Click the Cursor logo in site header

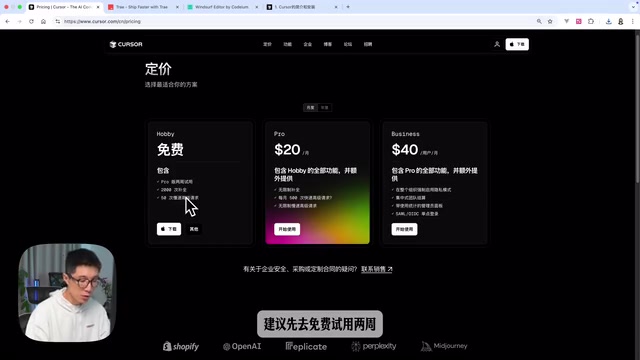click(x=126, y=44)
